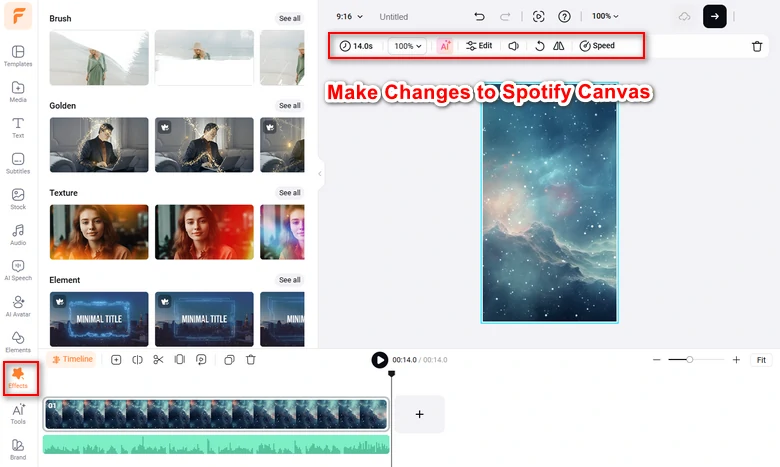Screen dimensions: 780x467
Task: Click the add scene icon in timeline toolbar
Action: tap(116, 360)
